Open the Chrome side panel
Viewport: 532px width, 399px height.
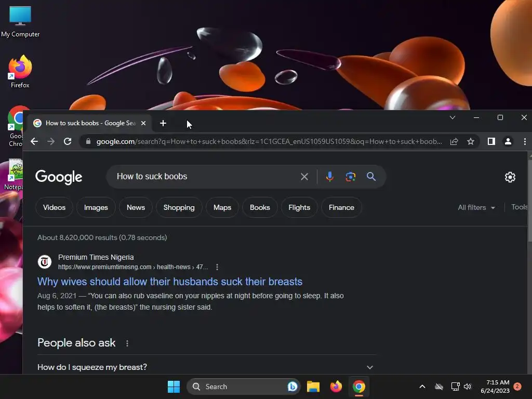coord(491,141)
